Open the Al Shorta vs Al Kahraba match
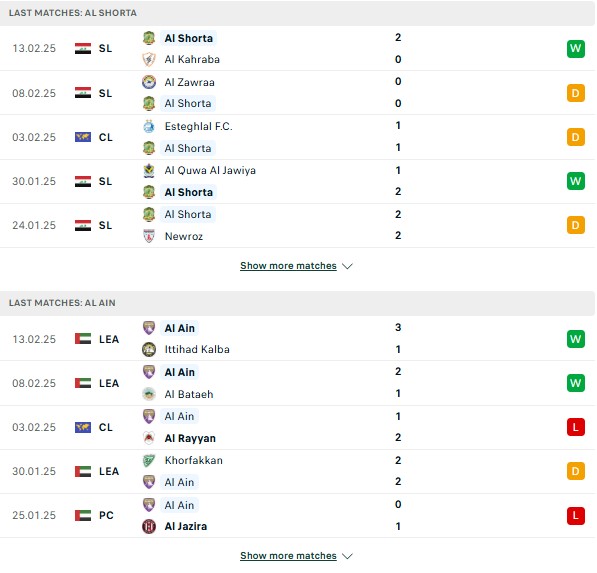Image resolution: width=597 pixels, height=573 pixels. [297, 48]
